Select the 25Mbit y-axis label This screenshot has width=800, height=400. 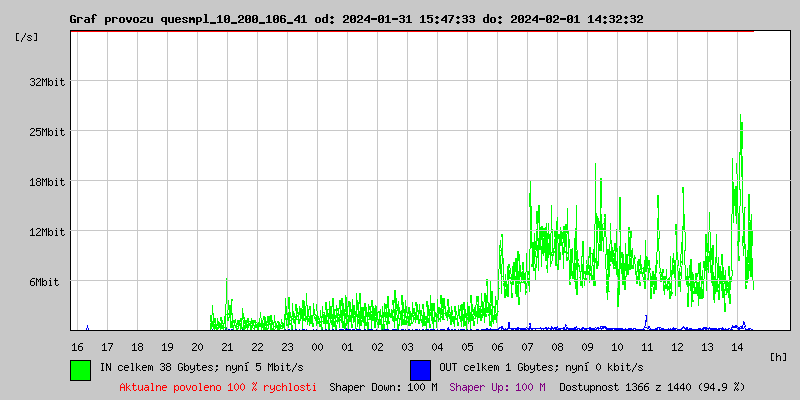(x=47, y=132)
